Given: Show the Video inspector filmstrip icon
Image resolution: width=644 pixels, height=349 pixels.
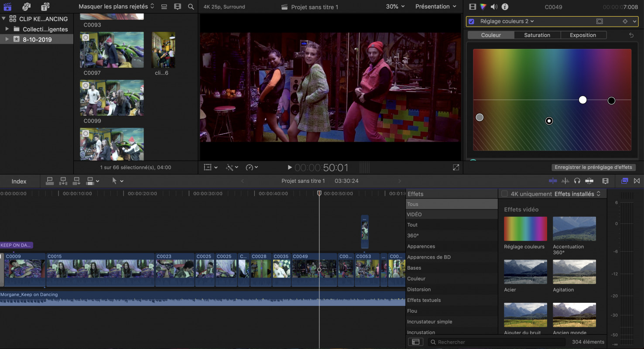Looking at the screenshot, I should 473,7.
